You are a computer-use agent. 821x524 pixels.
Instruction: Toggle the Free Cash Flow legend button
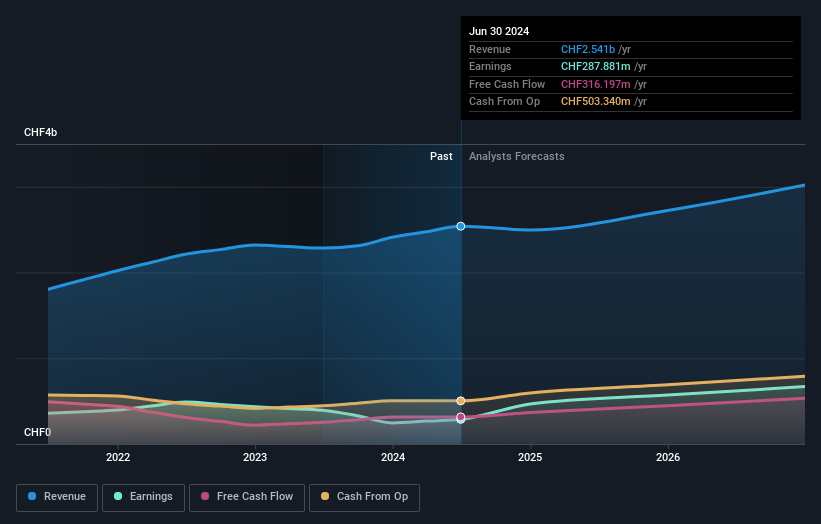pos(247,497)
